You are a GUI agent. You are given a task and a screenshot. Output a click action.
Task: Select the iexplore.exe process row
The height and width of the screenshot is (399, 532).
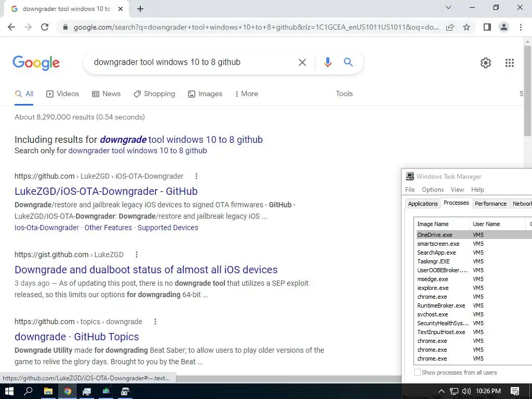[x=473, y=288]
